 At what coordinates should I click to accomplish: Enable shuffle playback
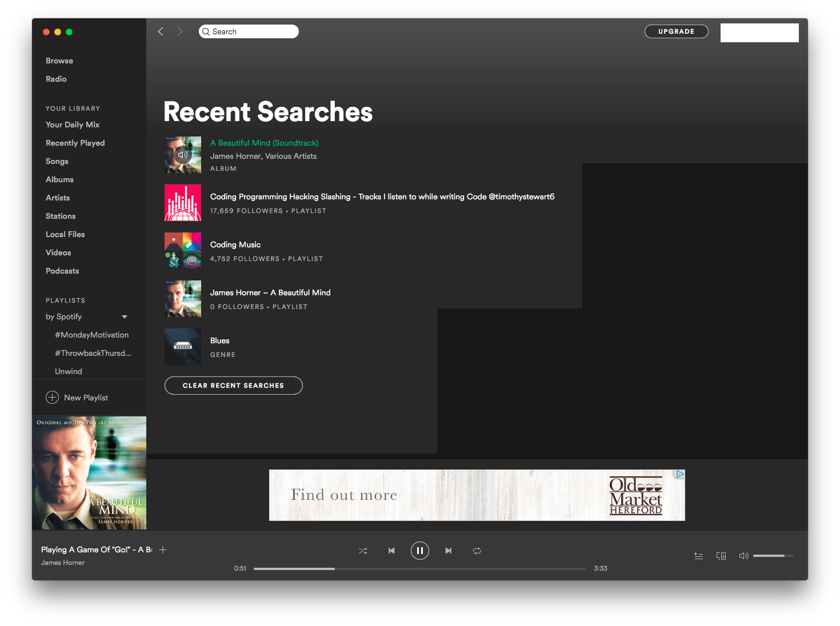point(363,550)
